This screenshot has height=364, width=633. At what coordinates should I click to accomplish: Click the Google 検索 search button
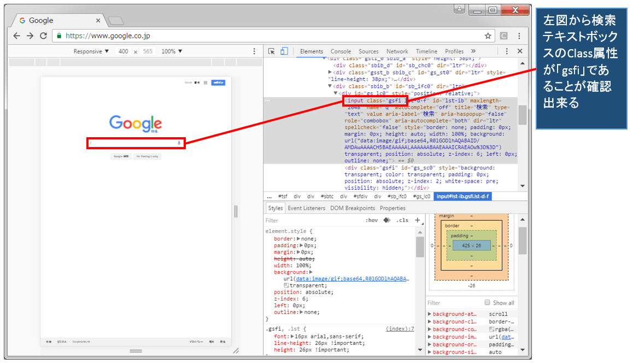coord(121,156)
